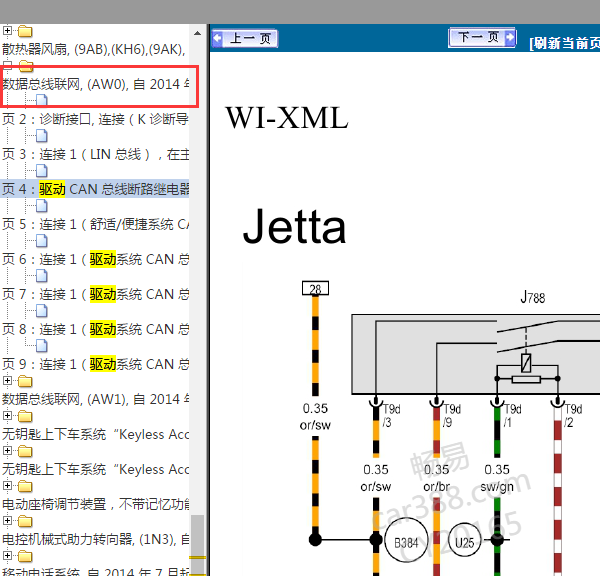Expand the 散热器风扇 (9AB) folder
600x576 pixels.
(x=7, y=30)
